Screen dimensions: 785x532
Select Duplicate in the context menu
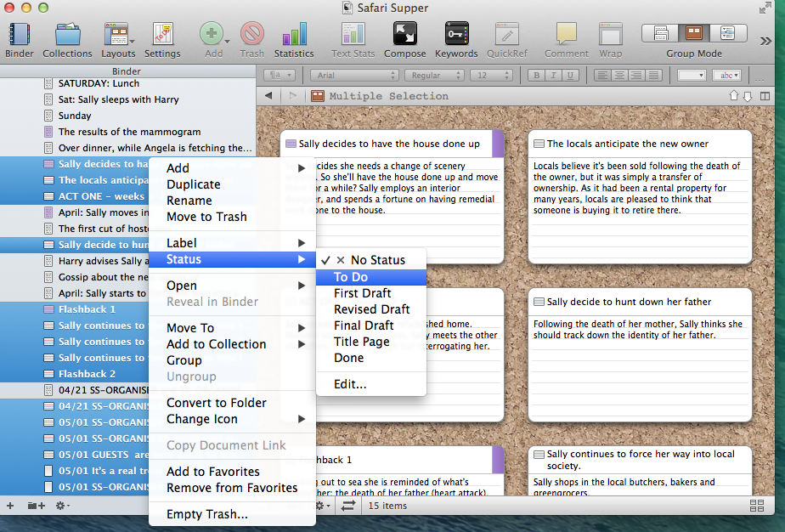(x=232, y=184)
